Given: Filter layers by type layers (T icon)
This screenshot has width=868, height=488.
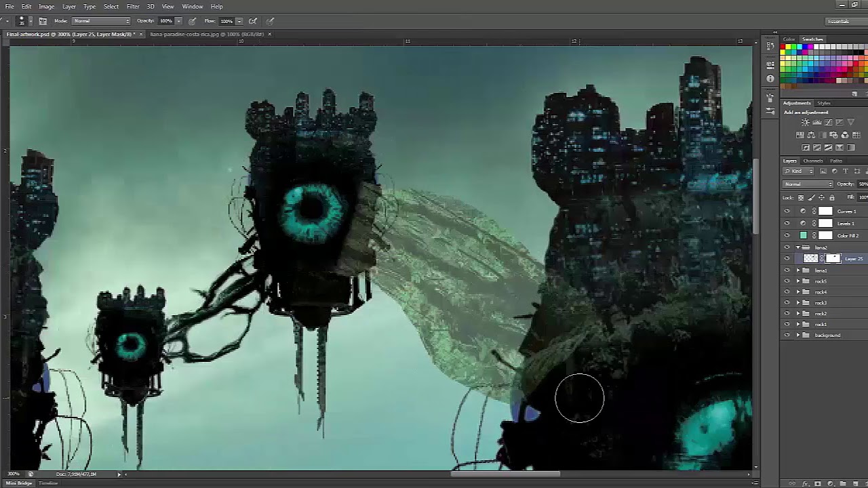Looking at the screenshot, I should tap(846, 171).
